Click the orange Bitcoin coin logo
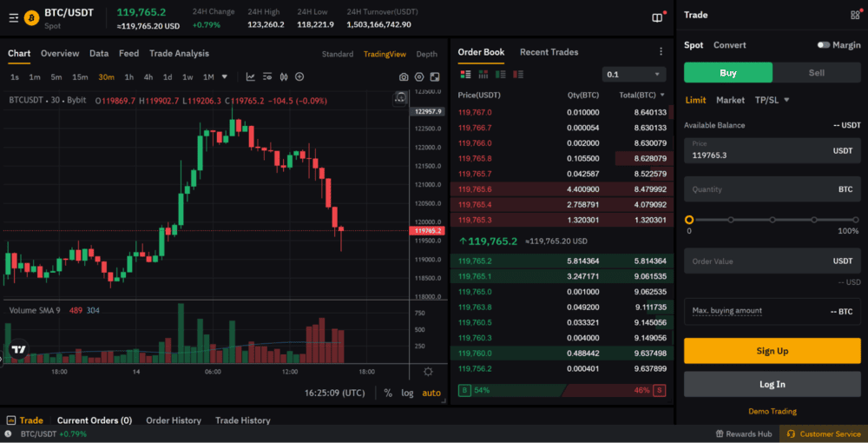Screen dimensions: 868x443 [x=31, y=17]
